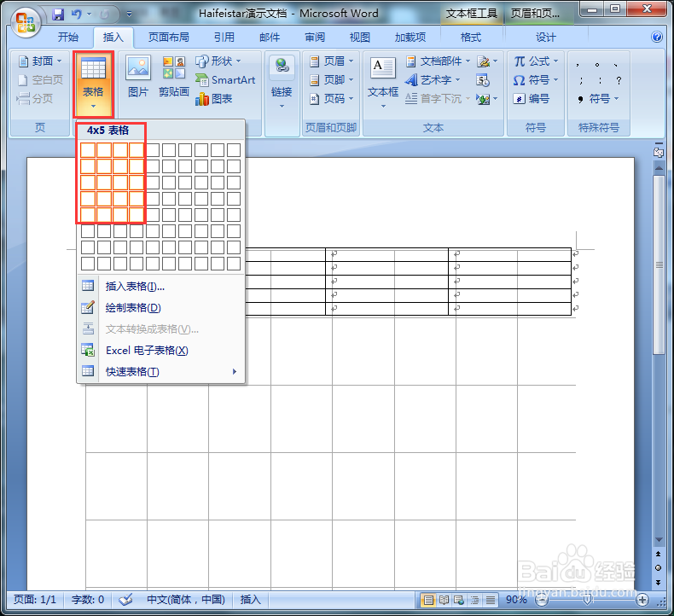Switch to Full Screen Reading view
The width and height of the screenshot is (674, 616).
[x=444, y=600]
